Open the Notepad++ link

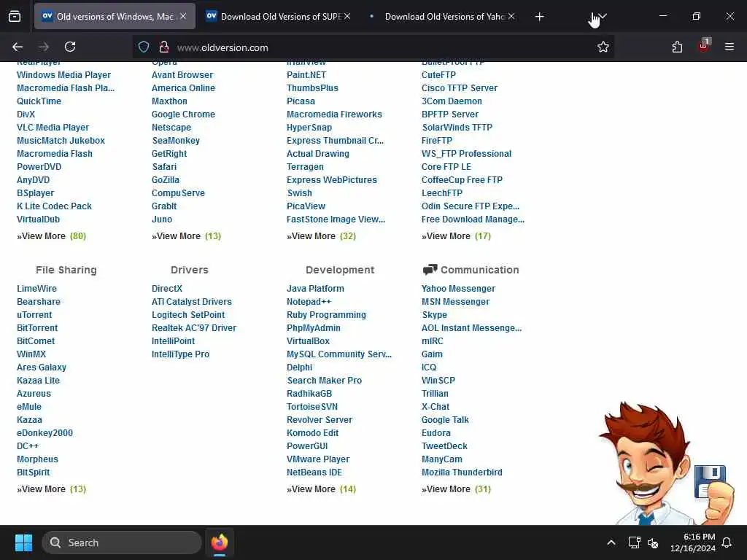point(309,302)
